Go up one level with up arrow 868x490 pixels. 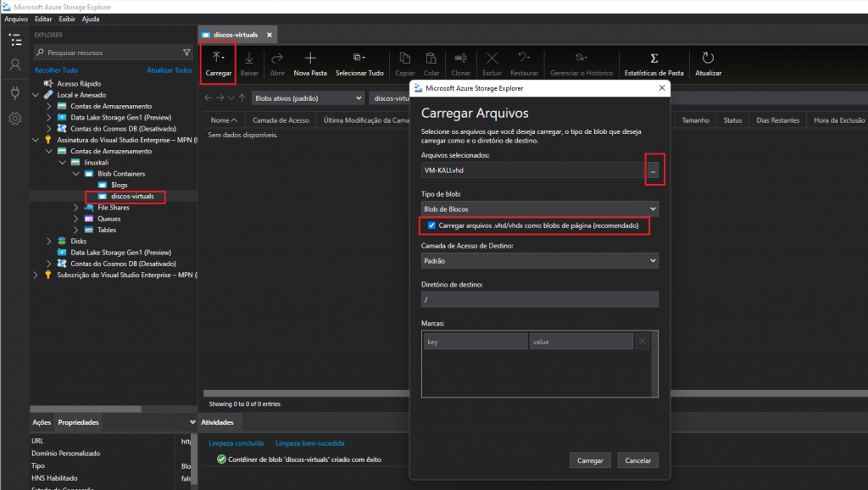242,98
